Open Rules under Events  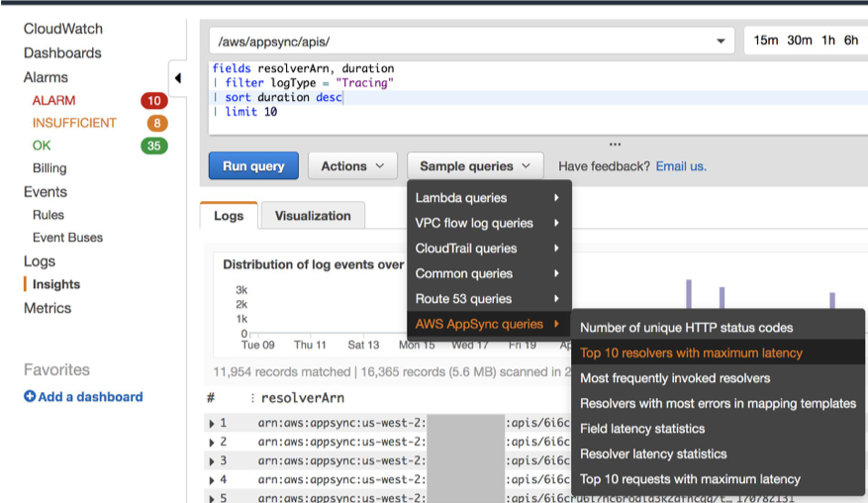click(x=48, y=215)
